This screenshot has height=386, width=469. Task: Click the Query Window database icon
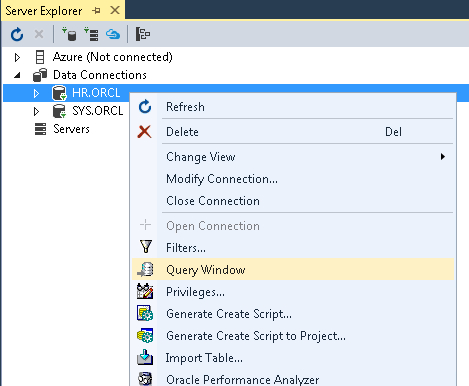coord(145,269)
